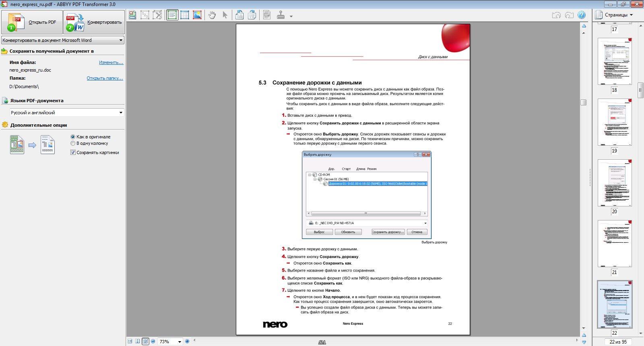This screenshot has height=346, width=644.
Task: Click the thumbnails scrollbar up arrow
Action: 641,26
